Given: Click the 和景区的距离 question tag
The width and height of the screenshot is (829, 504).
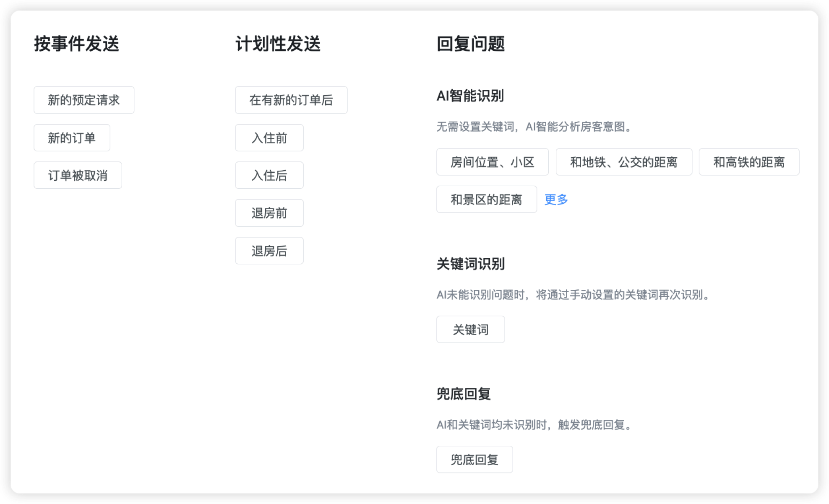Looking at the screenshot, I should coord(486,200).
